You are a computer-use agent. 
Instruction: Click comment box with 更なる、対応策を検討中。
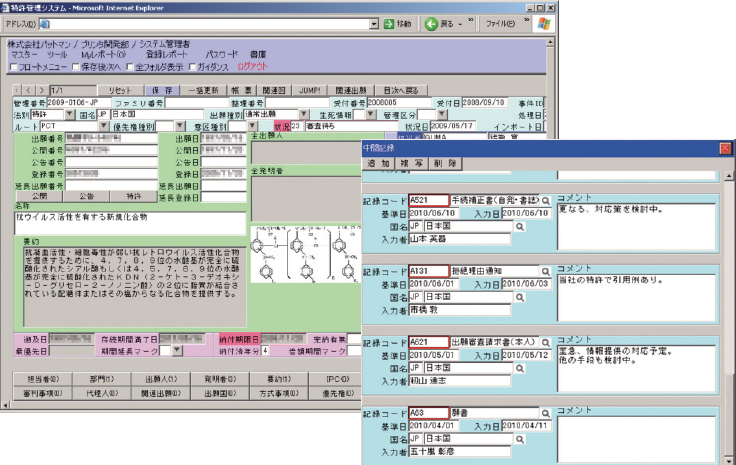pyautogui.click(x=636, y=227)
